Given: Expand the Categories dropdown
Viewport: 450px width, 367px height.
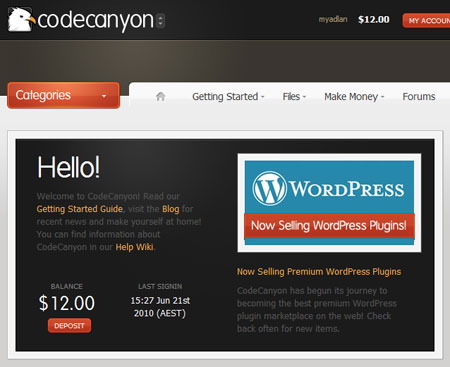Looking at the screenshot, I should pyautogui.click(x=63, y=95).
